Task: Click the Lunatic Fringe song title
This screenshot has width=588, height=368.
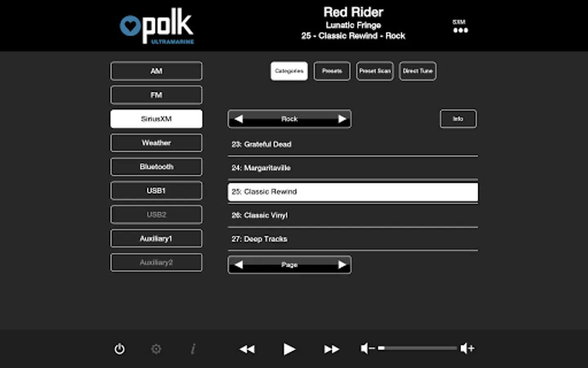Action: (354, 25)
